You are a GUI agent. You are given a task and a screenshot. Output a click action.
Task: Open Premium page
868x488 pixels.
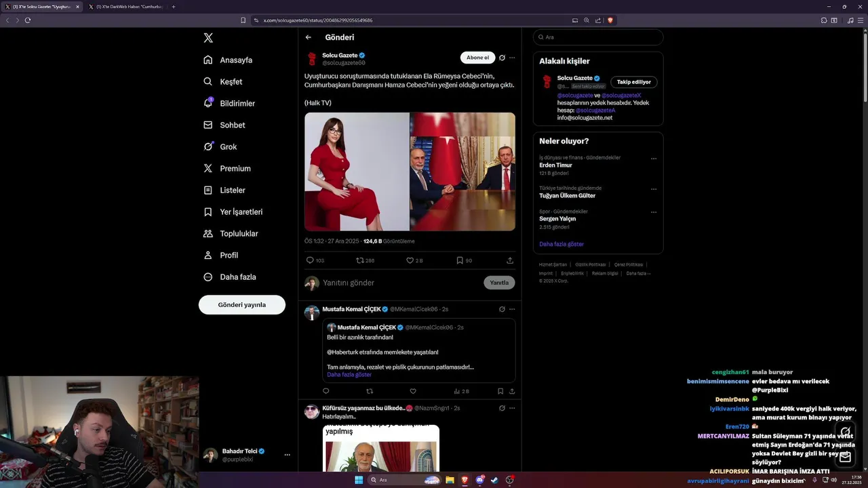227,168
